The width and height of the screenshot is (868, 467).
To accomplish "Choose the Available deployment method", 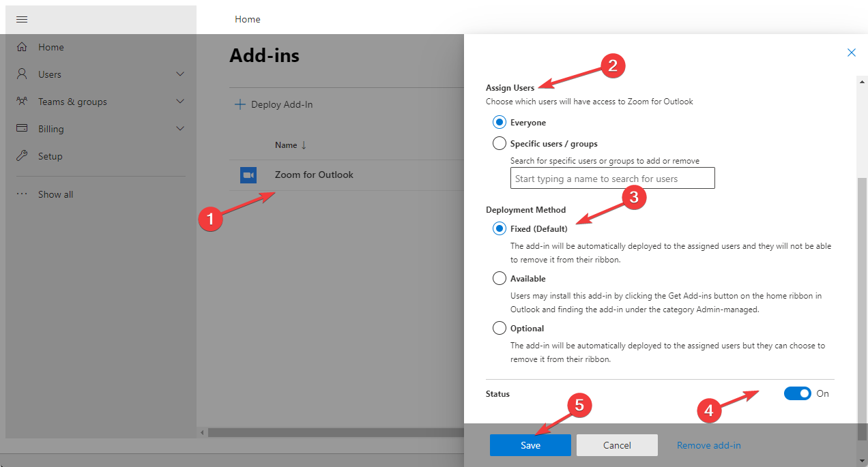I will click(x=499, y=278).
